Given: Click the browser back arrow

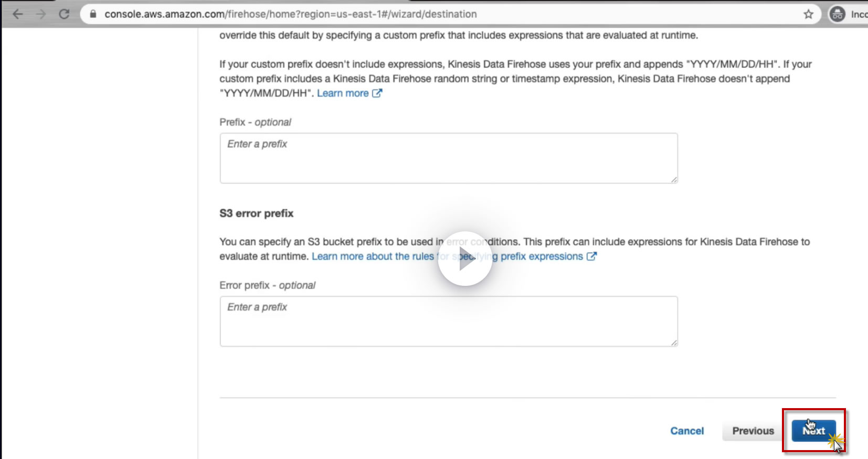Looking at the screenshot, I should pyautogui.click(x=18, y=14).
